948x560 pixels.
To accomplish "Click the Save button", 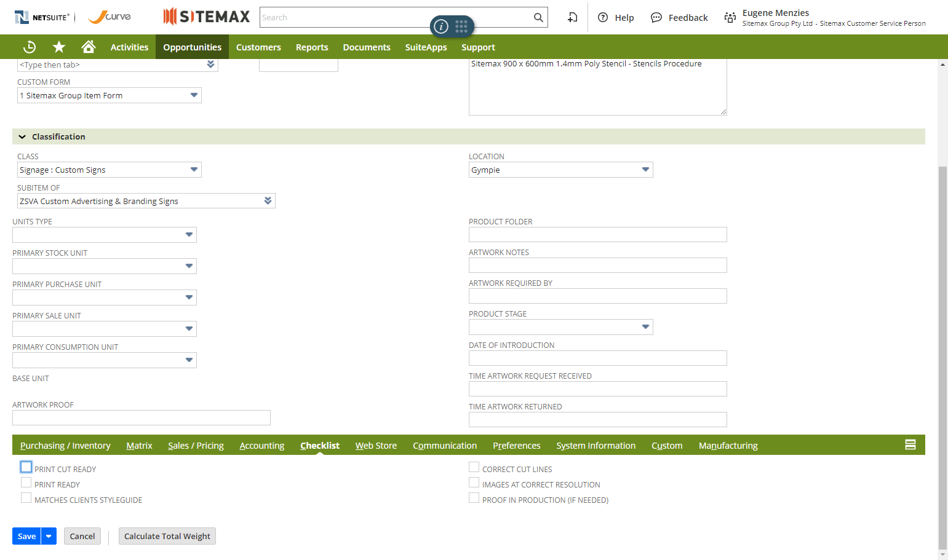I will (x=26, y=536).
